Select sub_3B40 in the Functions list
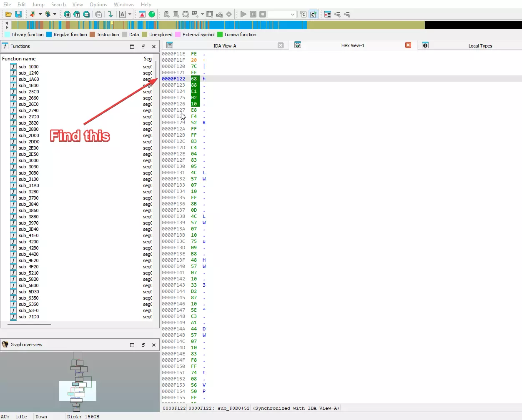This screenshot has height=420, width=522. 28,229
